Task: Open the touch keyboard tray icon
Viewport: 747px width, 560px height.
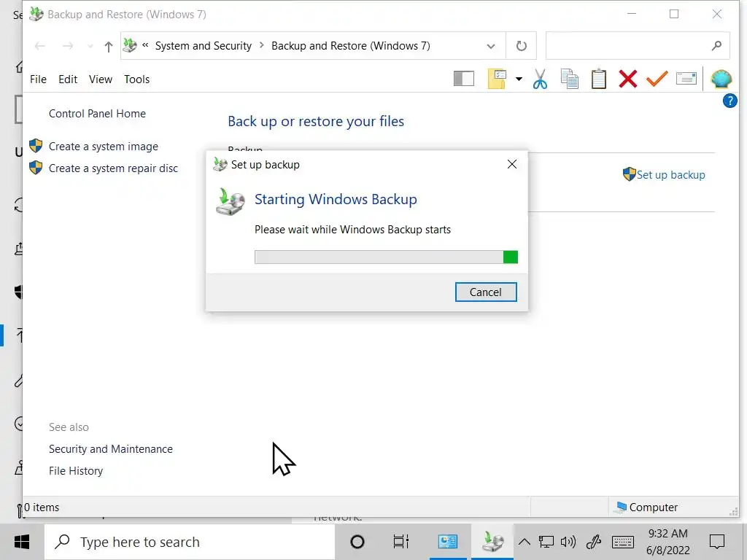Action: point(623,542)
